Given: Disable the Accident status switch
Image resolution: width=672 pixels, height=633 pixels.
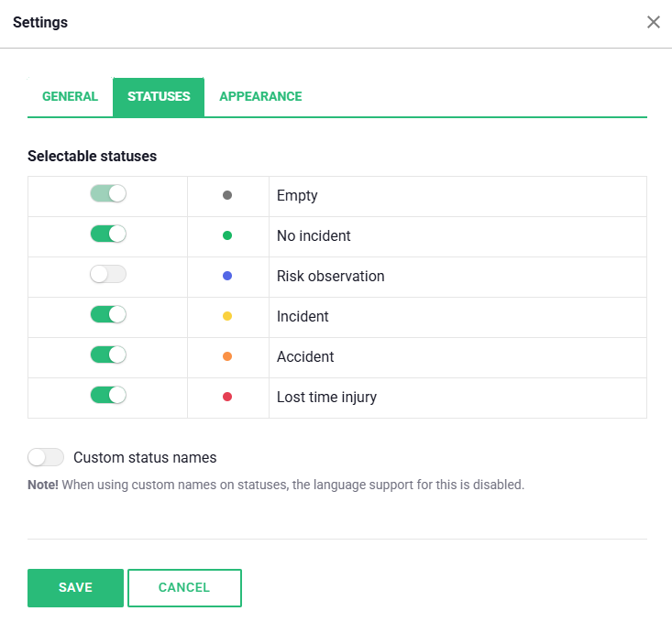Looking at the screenshot, I should click(x=108, y=355).
